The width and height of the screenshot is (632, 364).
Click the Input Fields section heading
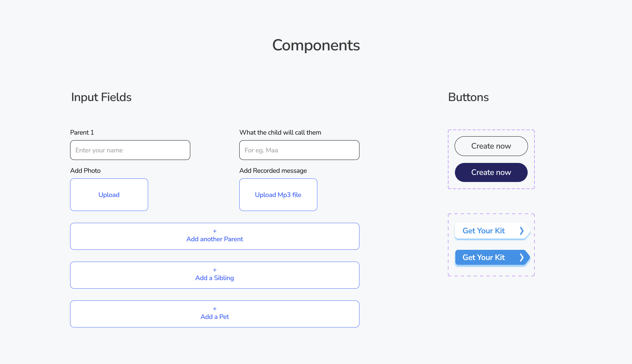[x=101, y=97]
